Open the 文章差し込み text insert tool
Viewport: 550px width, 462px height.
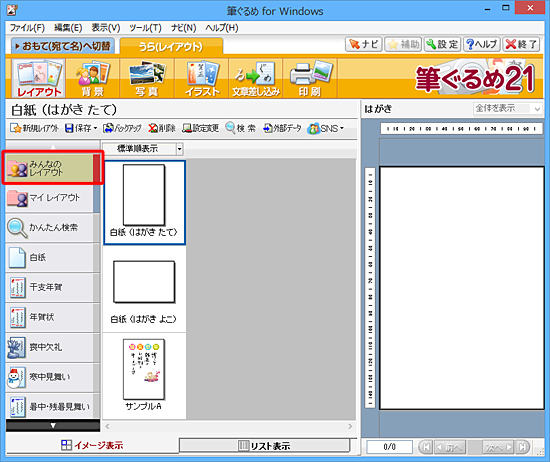coord(256,78)
